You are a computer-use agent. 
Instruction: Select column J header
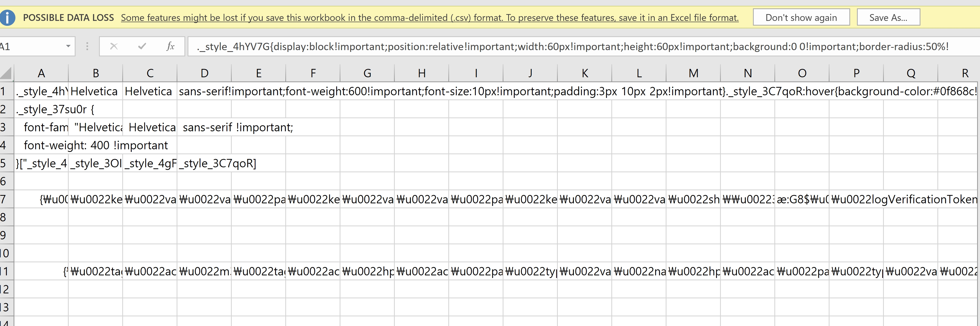pyautogui.click(x=530, y=73)
